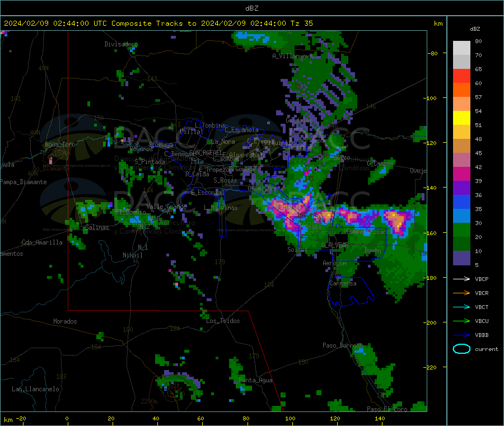The width and height of the screenshot is (504, 426).
Task: Click the 'Divisadero' map label
Action: coord(121,44)
